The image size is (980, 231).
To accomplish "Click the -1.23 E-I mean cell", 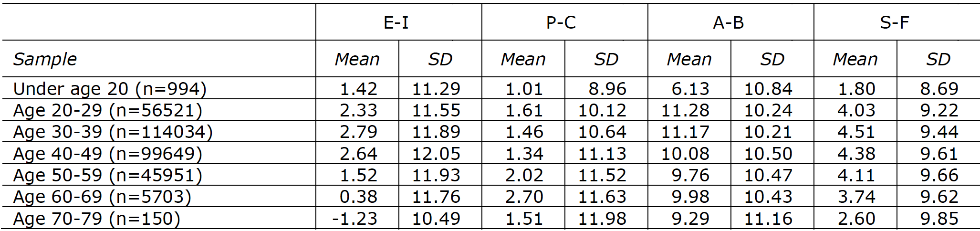I will click(354, 219).
